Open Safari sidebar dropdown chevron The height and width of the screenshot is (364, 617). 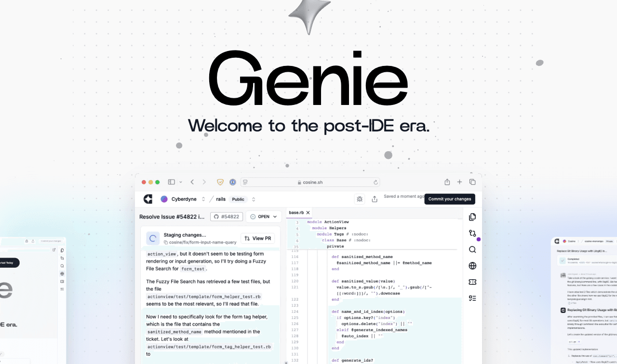click(x=181, y=182)
